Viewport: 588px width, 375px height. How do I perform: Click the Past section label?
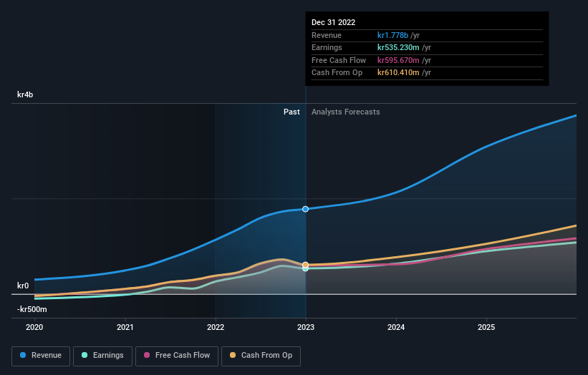point(291,112)
